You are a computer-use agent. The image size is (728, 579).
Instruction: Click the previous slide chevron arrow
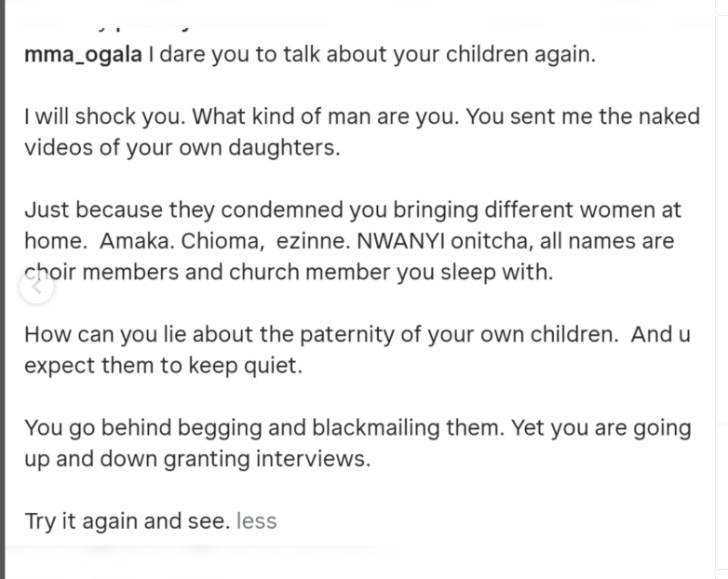tap(36, 287)
